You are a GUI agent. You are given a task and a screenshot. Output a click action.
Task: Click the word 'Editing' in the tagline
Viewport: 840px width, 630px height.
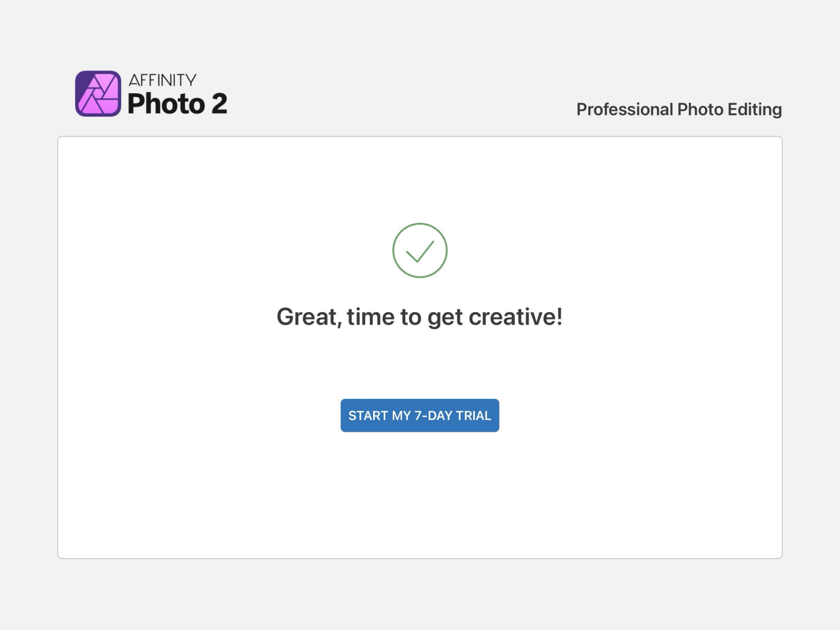[x=754, y=109]
